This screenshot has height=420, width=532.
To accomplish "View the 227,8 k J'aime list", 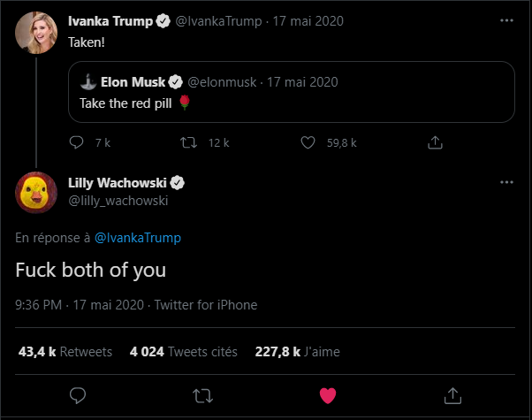I will 297,351.
